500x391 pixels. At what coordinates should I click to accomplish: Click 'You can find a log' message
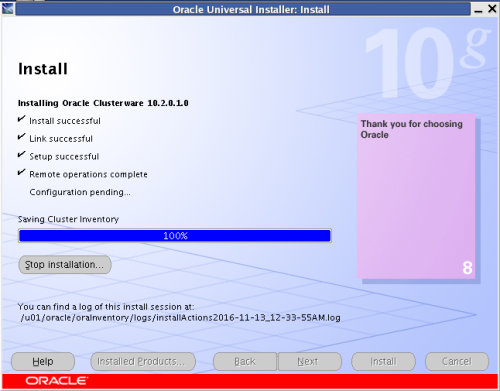point(106,307)
